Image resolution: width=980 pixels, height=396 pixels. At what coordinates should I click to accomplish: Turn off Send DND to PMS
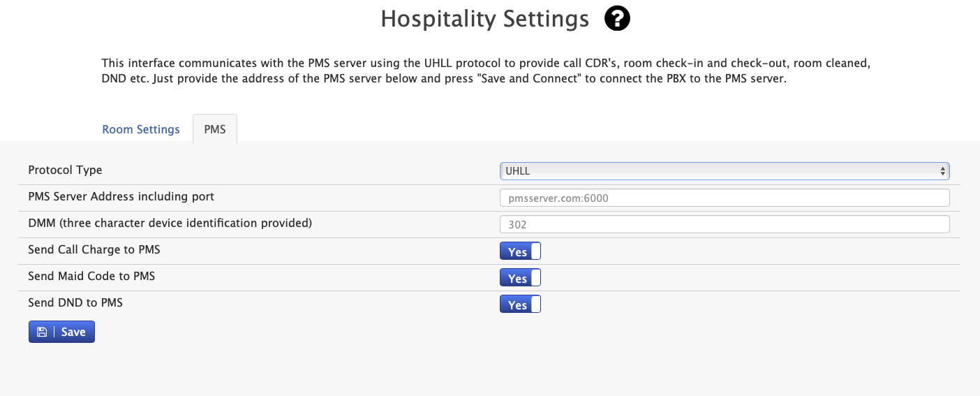point(520,305)
